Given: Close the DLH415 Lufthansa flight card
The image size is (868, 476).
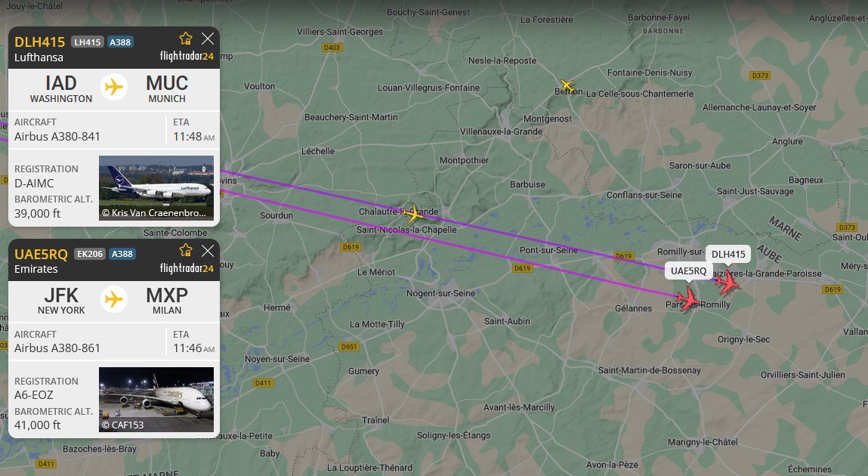Looking at the screenshot, I should (208, 39).
